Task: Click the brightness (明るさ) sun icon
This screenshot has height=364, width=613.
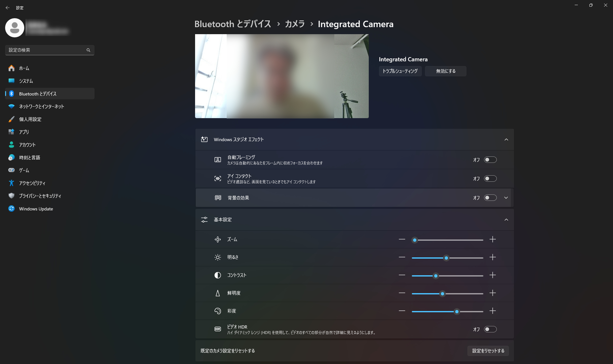Action: point(217,257)
